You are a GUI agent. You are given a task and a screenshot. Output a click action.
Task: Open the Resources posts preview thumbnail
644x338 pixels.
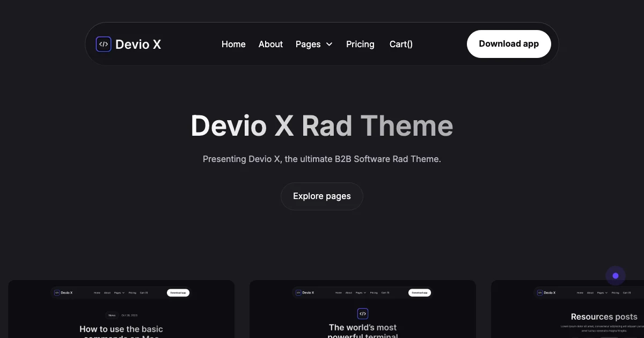[568, 309]
